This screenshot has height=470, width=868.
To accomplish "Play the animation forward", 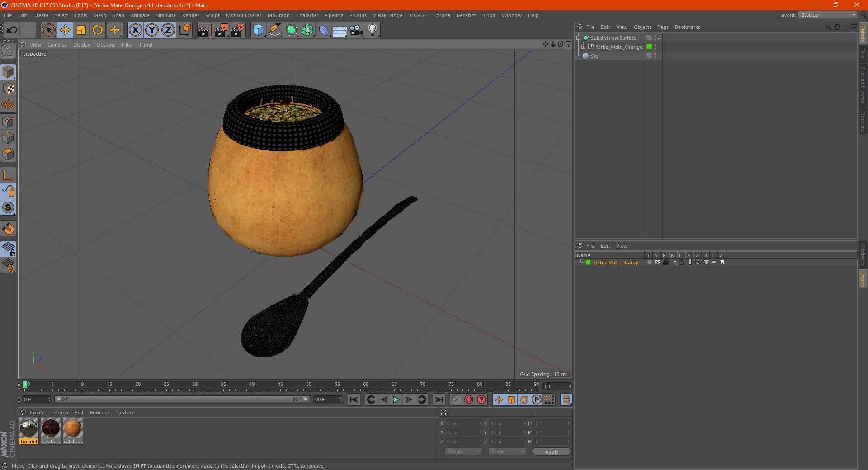I will [x=396, y=399].
